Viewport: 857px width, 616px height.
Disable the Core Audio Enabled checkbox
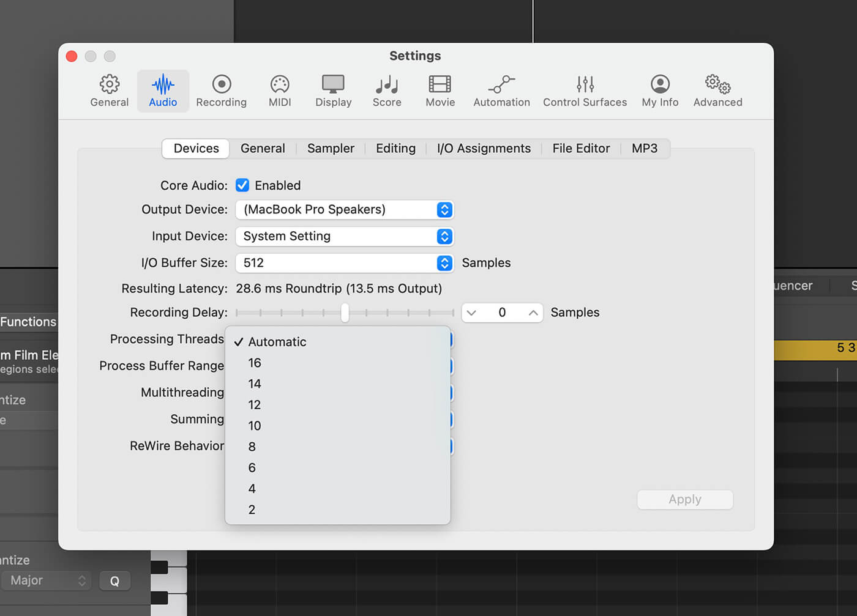(242, 185)
